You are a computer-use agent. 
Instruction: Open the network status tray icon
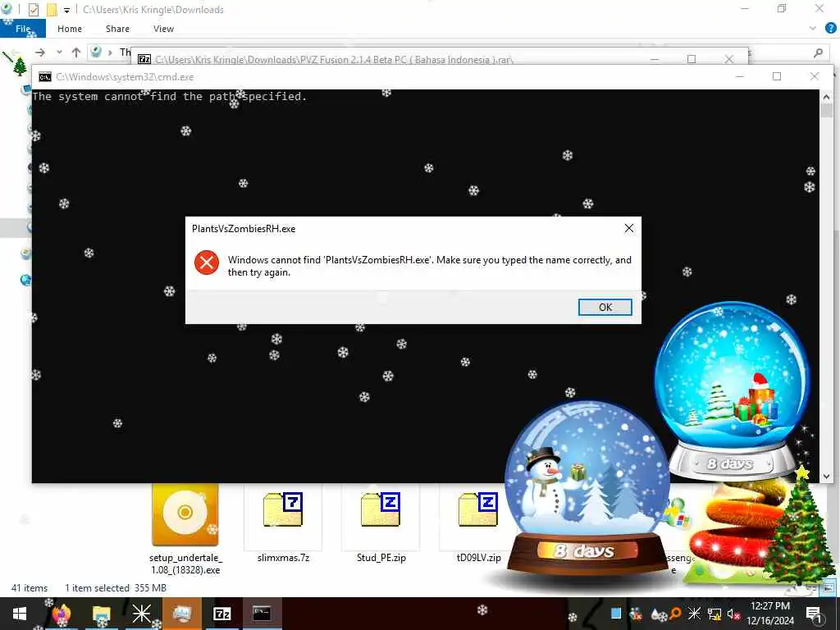[x=714, y=614]
